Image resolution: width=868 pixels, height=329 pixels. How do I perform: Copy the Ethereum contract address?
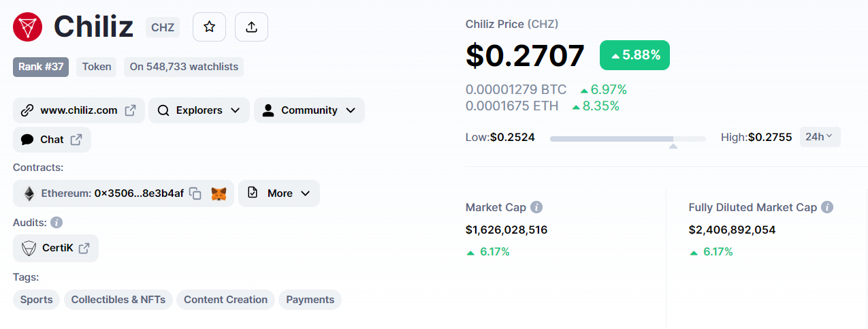click(x=195, y=193)
